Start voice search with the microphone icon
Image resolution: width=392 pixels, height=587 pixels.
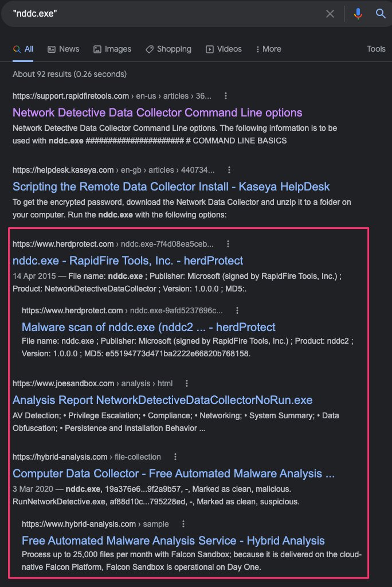point(358,14)
